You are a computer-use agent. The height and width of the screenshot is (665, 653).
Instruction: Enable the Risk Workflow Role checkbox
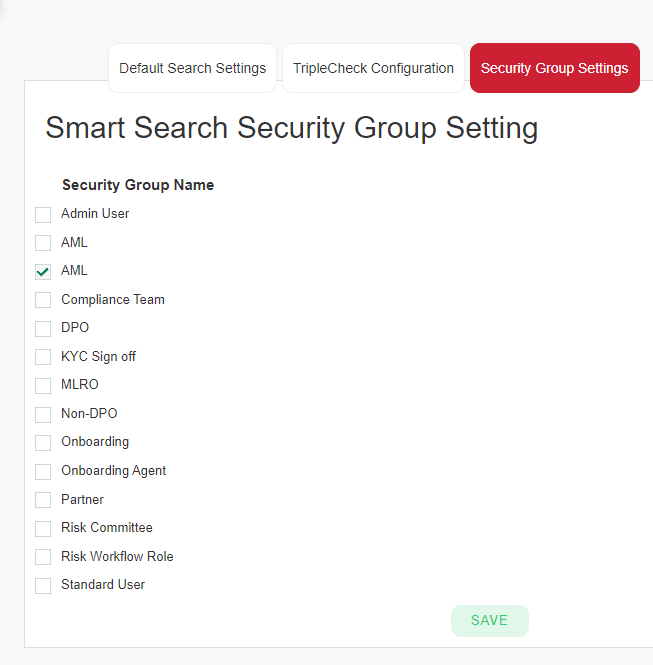[x=43, y=557]
